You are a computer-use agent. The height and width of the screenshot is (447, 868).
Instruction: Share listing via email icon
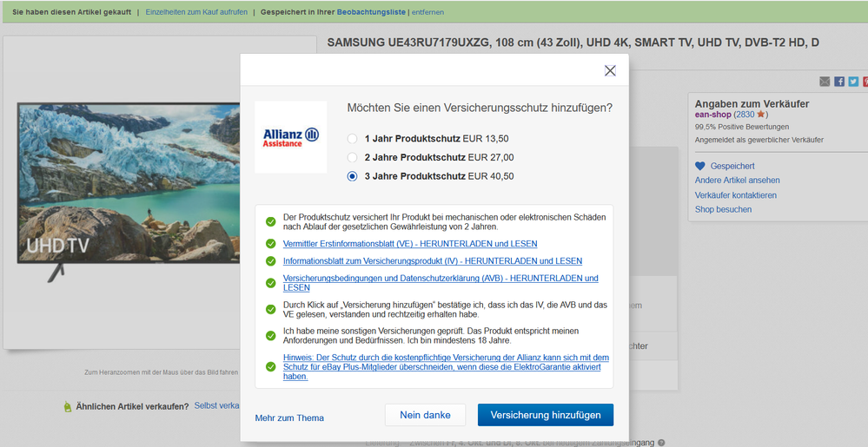click(x=825, y=82)
